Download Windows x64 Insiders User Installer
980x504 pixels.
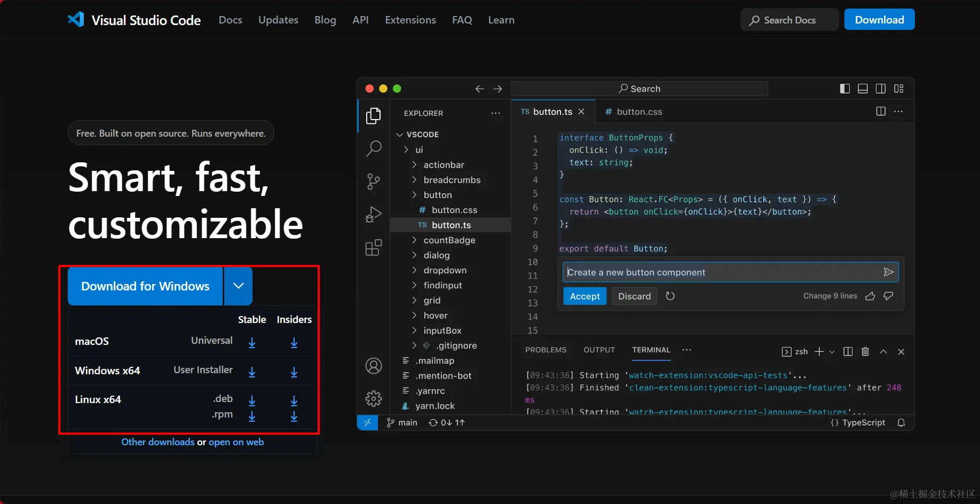[294, 372]
